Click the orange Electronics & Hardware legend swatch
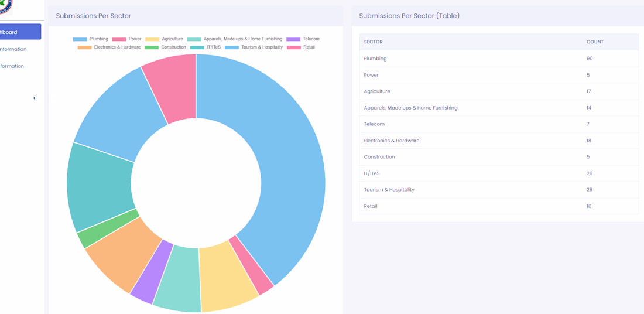This screenshot has height=314, width=644. coord(84,47)
